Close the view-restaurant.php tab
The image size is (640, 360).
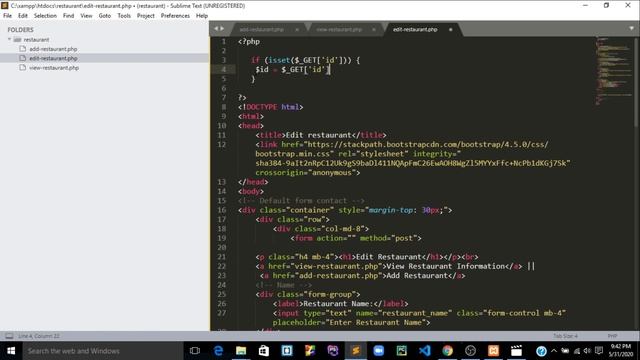pyautogui.click(x=373, y=29)
